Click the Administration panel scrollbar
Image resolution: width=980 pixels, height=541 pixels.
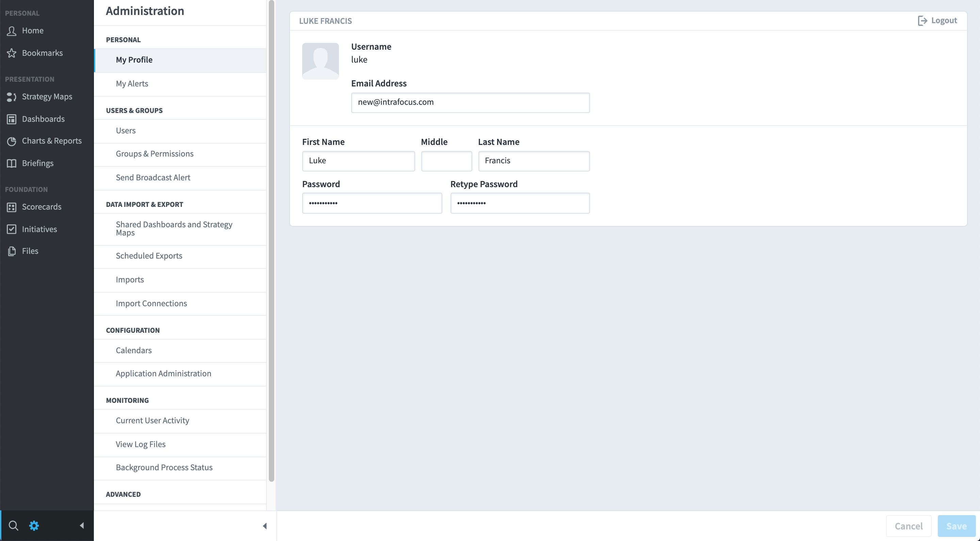click(271, 241)
